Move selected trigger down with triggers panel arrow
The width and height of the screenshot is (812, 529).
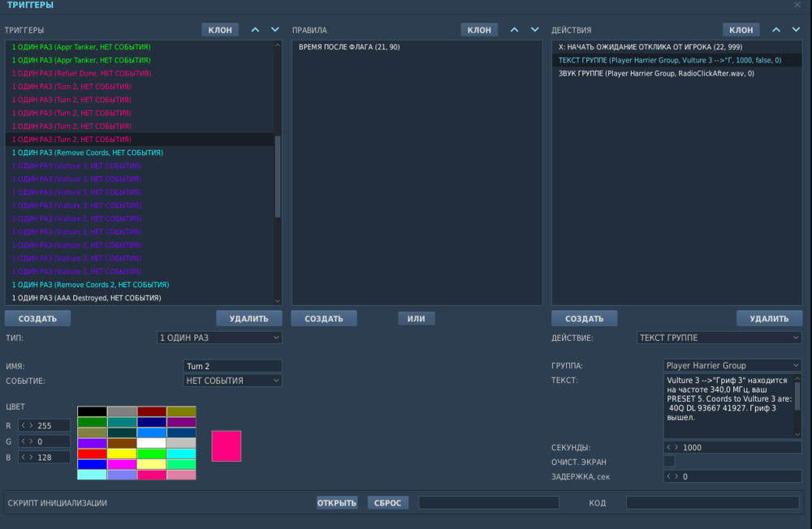(x=275, y=29)
